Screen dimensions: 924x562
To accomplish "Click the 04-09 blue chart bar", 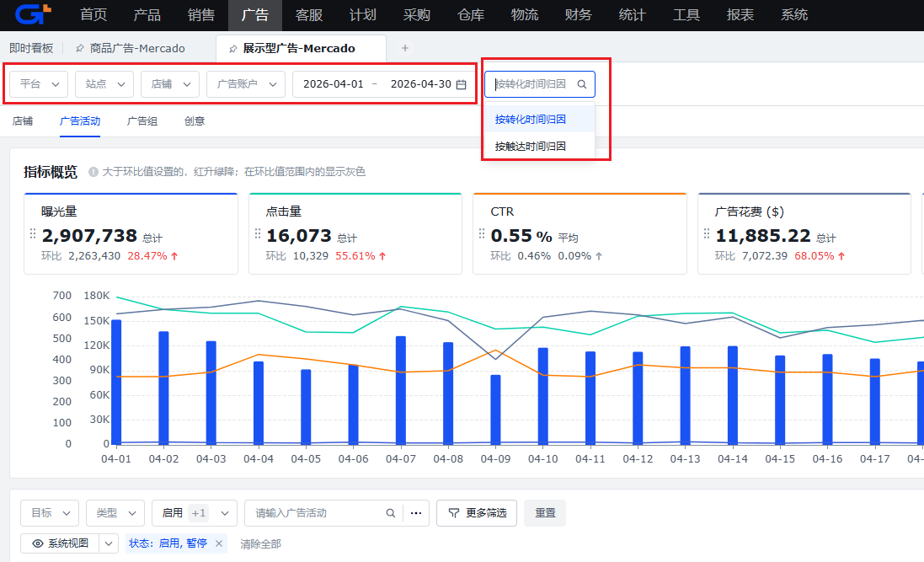I will 495,409.
